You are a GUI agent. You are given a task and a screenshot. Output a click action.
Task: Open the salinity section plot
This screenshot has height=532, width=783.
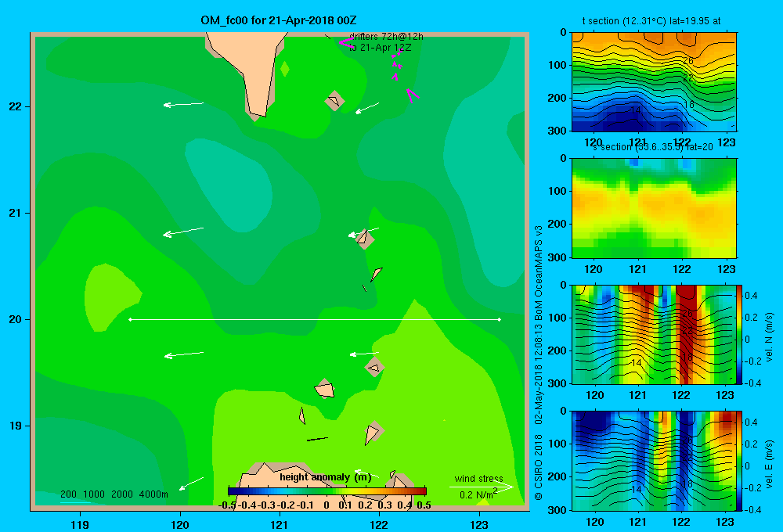(654, 208)
